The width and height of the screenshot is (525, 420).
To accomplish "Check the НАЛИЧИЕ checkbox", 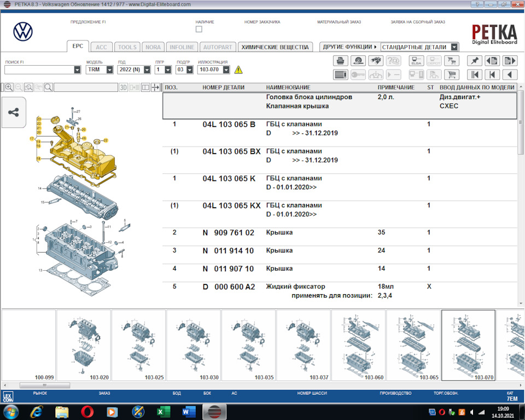I will click(x=199, y=30).
